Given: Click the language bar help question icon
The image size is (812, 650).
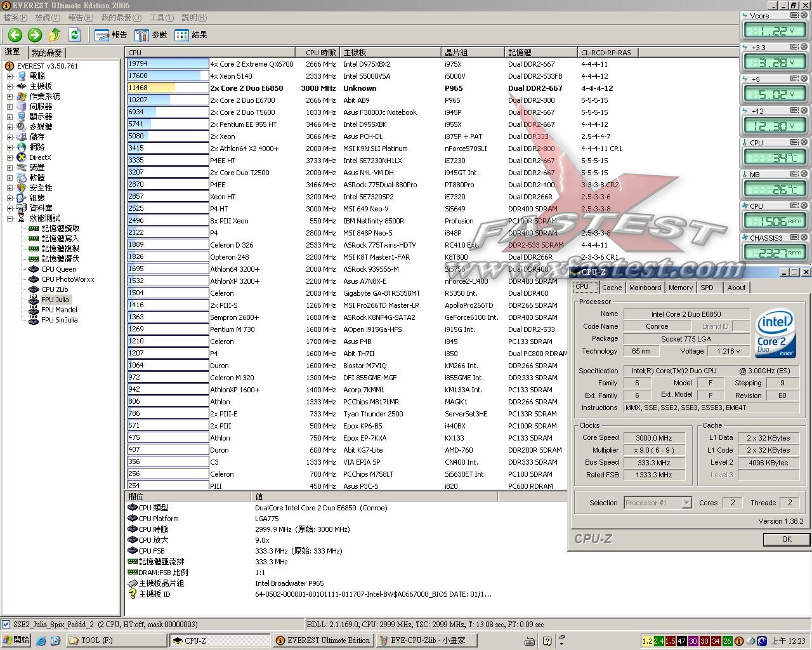Looking at the screenshot, I should pyautogui.click(x=546, y=641).
